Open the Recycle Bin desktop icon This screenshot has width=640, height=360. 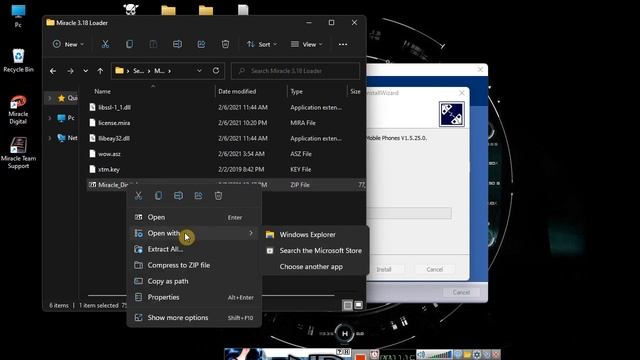18,60
